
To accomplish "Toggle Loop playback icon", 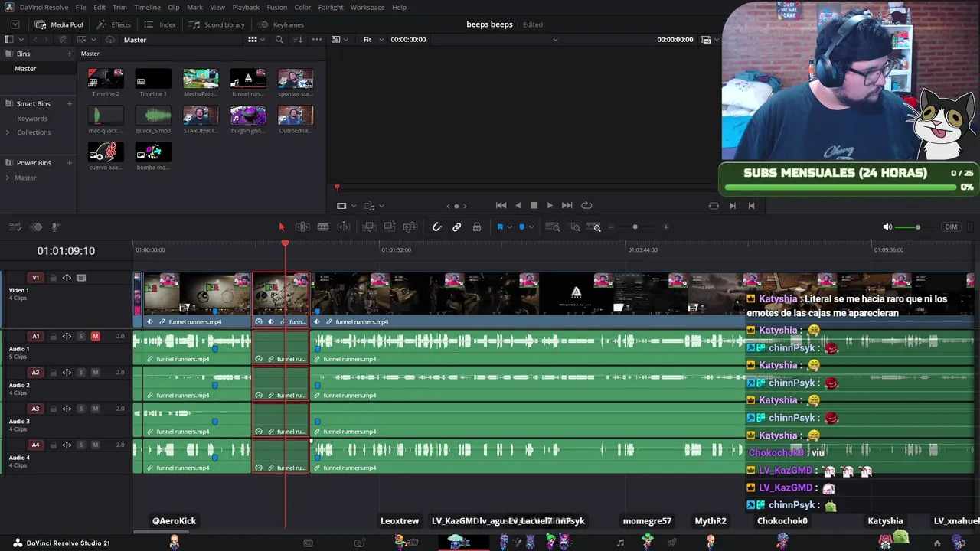I will [586, 205].
